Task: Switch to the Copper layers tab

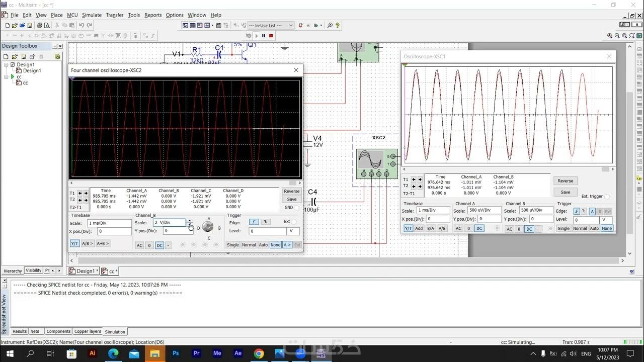Action: point(88,331)
